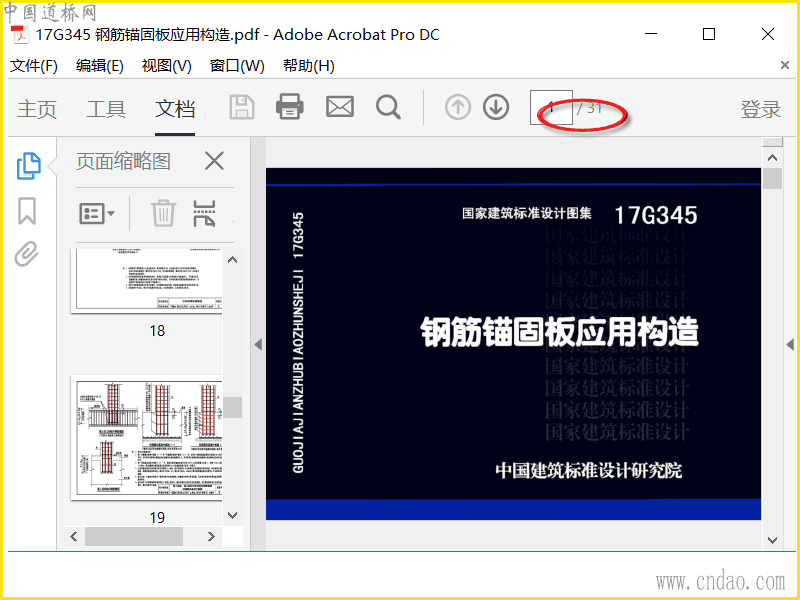The width and height of the screenshot is (800, 600).
Task: Close document with menu bar X
Action: [x=785, y=65]
